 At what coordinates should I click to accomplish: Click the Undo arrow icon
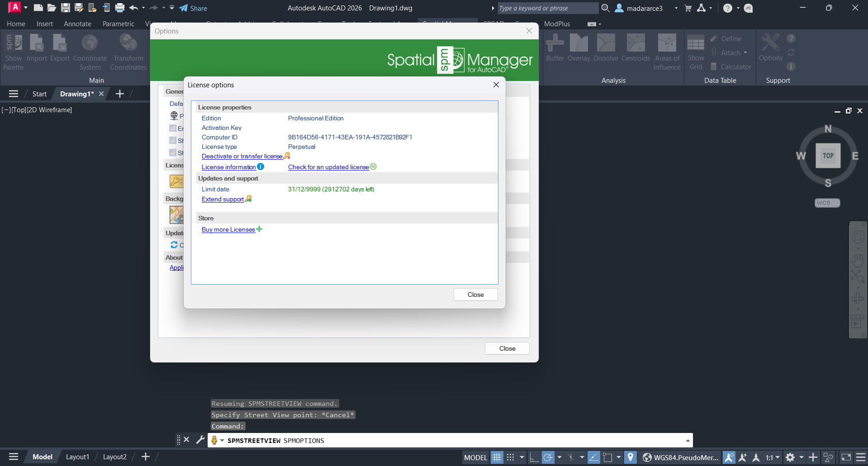pyautogui.click(x=133, y=8)
